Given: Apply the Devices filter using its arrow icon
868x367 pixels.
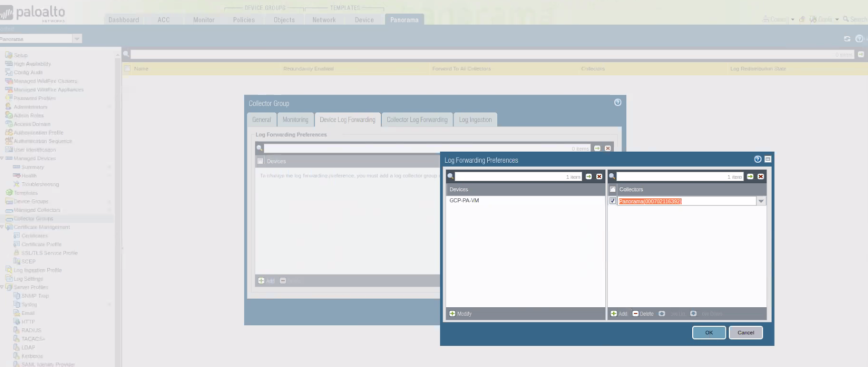Looking at the screenshot, I should [589, 177].
